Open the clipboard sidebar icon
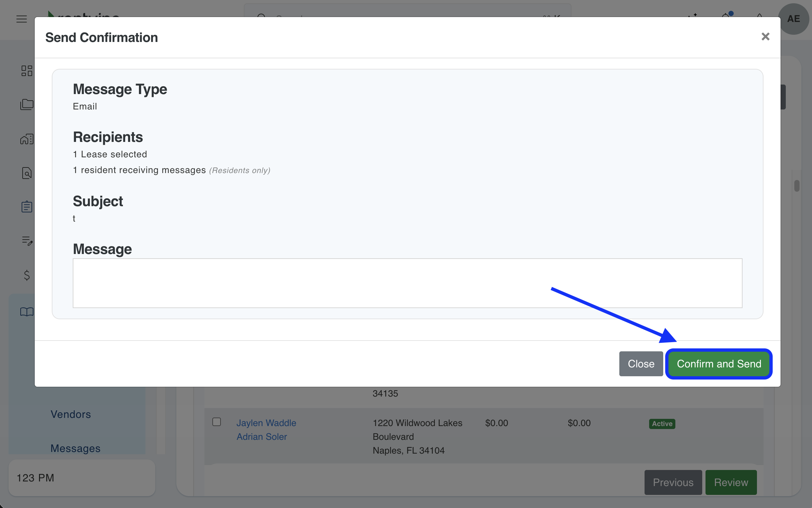 pyautogui.click(x=27, y=206)
